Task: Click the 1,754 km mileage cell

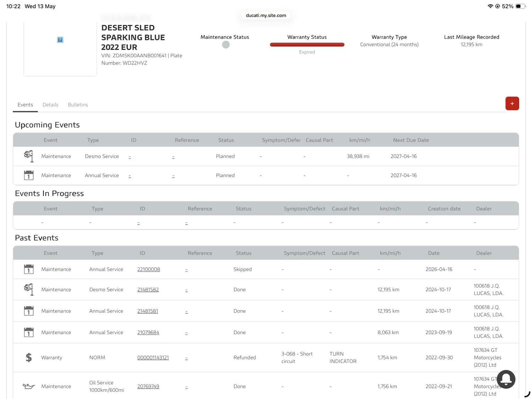Action: coord(387,357)
